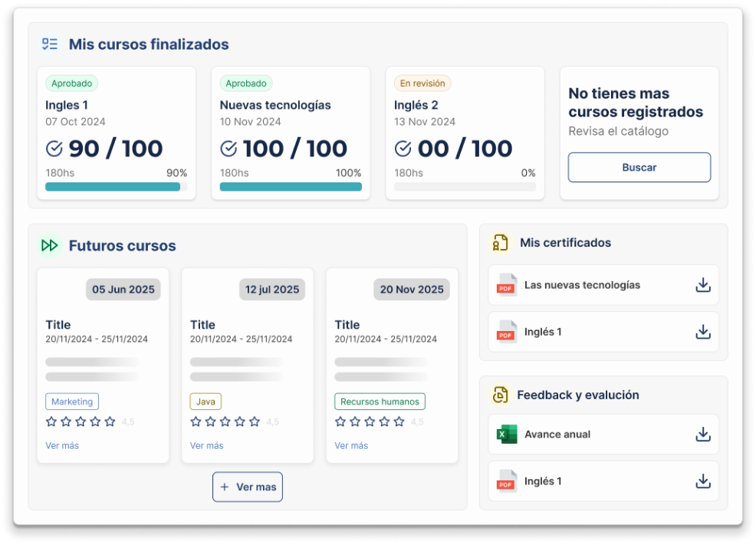Image resolution: width=756 pixels, height=544 pixels.
Task: Download the Avance anual Excel file
Action: [x=702, y=434]
